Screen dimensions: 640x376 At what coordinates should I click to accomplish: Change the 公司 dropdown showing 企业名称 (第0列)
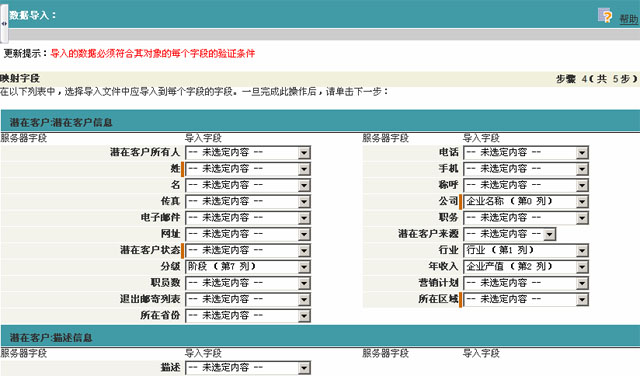526,202
